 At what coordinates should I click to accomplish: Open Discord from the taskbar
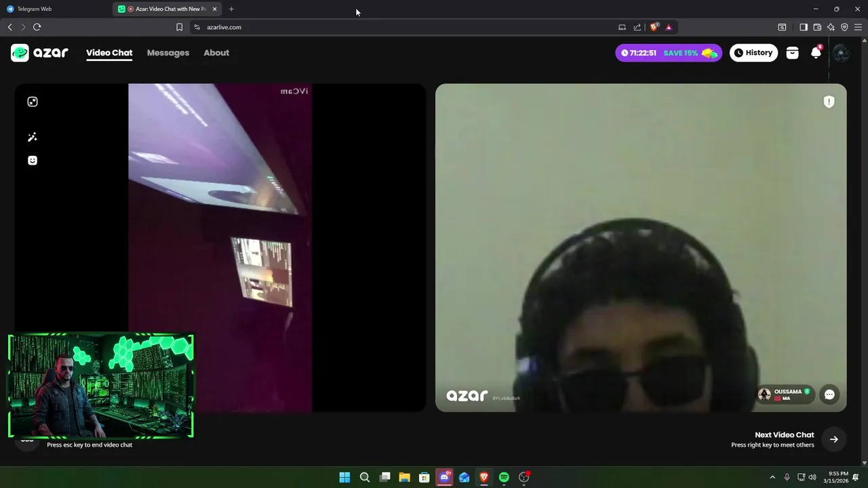(x=444, y=477)
